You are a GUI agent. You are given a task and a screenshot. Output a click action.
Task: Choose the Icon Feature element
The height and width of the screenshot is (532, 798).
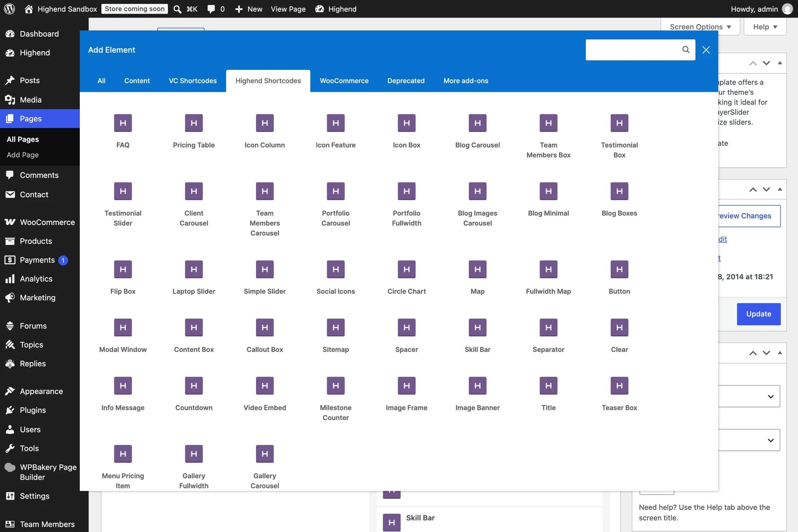[335, 132]
